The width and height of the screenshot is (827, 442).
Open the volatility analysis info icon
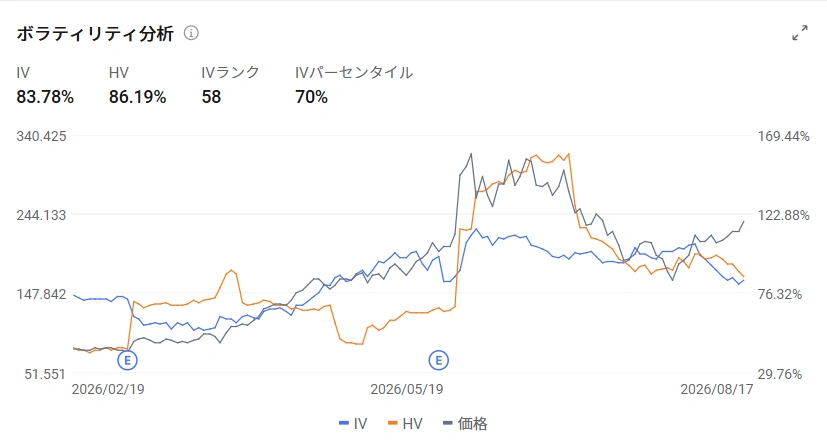coord(191,33)
